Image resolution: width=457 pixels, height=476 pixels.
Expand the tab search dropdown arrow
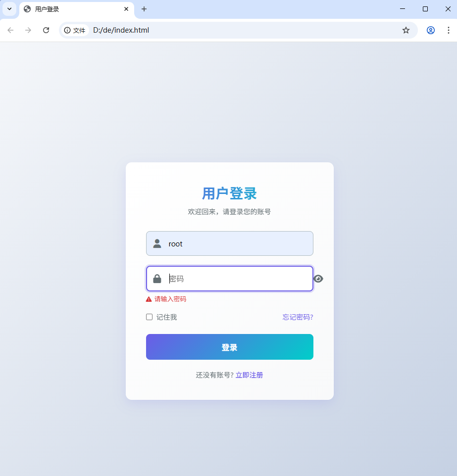click(9, 9)
